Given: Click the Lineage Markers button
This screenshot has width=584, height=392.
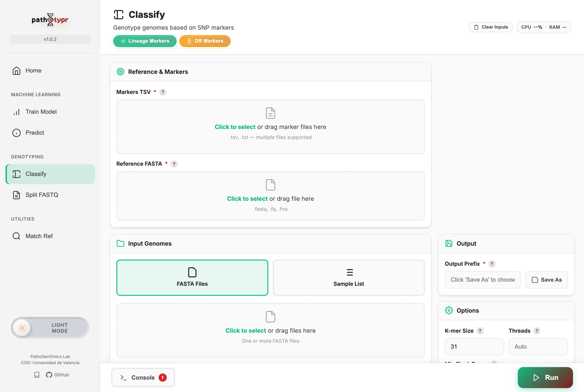Looking at the screenshot, I should [145, 41].
